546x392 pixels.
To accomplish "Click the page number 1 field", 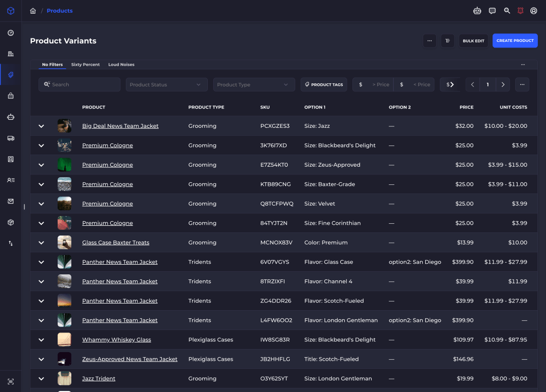I will (487, 84).
